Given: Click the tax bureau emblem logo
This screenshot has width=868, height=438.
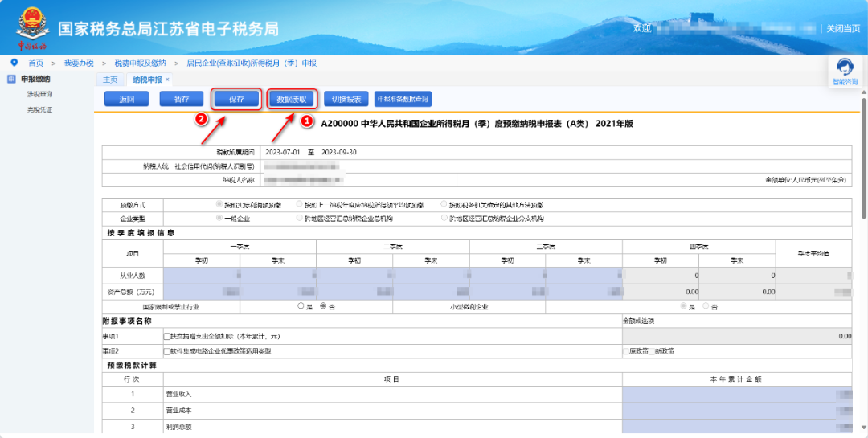Looking at the screenshot, I should pyautogui.click(x=33, y=28).
